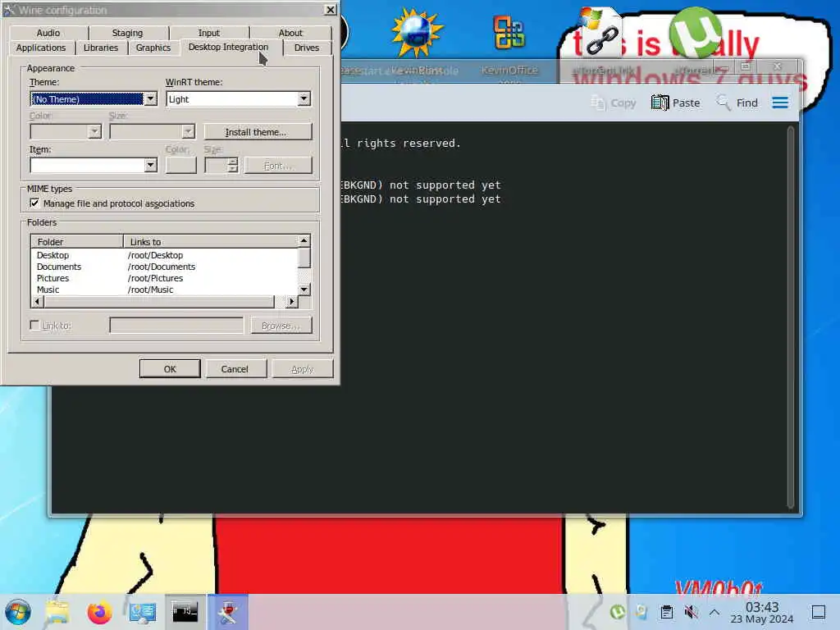Click the Folder column header
Screen dimensions: 840x630
77,242
